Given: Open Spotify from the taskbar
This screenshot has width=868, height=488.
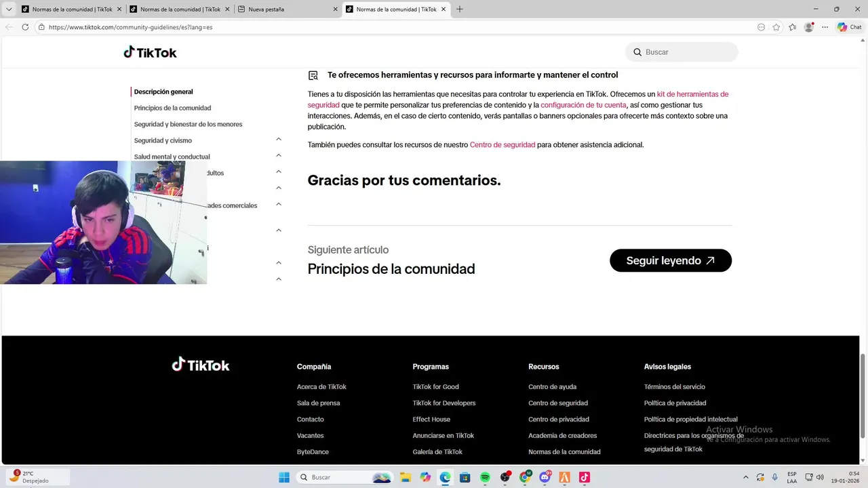Looking at the screenshot, I should [x=485, y=477].
